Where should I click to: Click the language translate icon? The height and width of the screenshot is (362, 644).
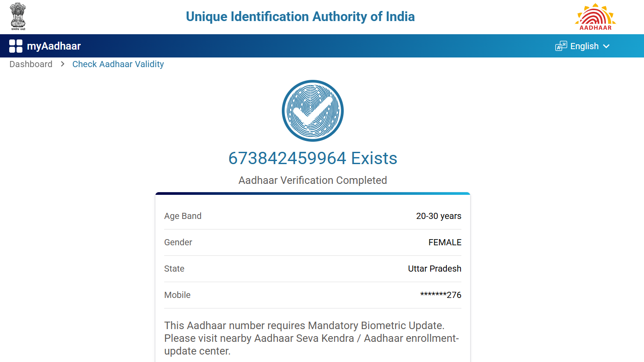[x=561, y=46]
